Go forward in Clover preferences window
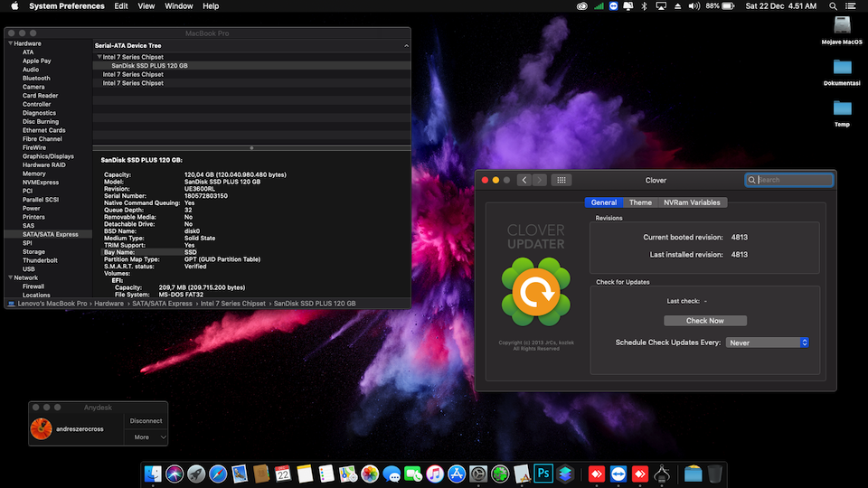Viewport: 868px width, 488px height. (540, 180)
